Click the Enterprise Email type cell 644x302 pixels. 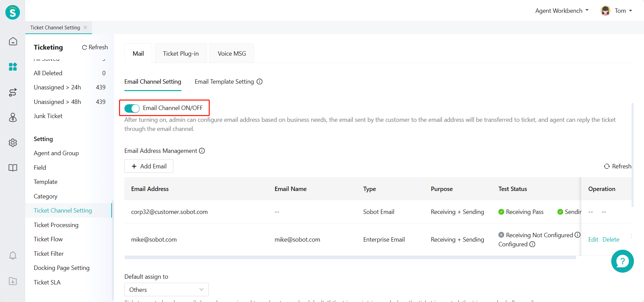click(384, 240)
